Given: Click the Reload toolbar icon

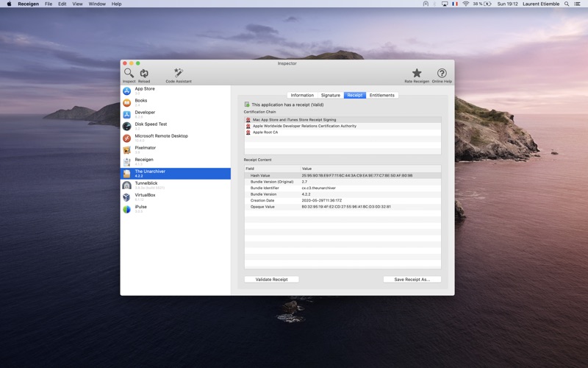Looking at the screenshot, I should point(144,73).
